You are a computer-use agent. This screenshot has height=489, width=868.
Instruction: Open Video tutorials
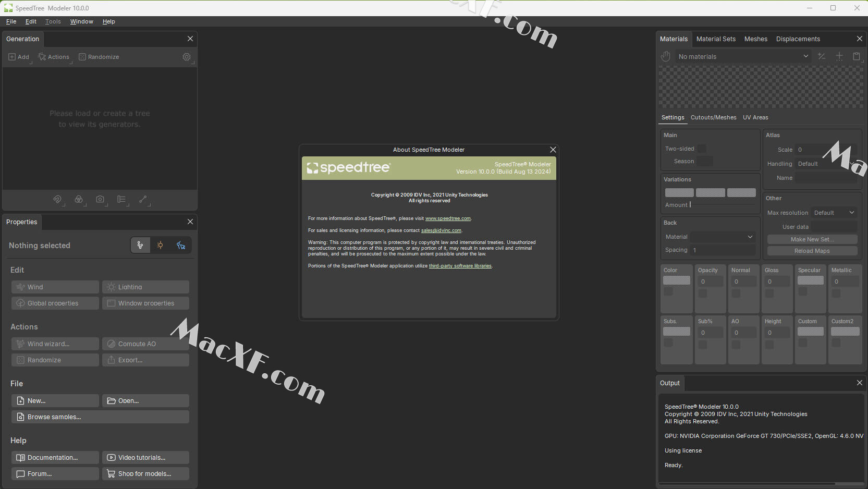click(145, 458)
